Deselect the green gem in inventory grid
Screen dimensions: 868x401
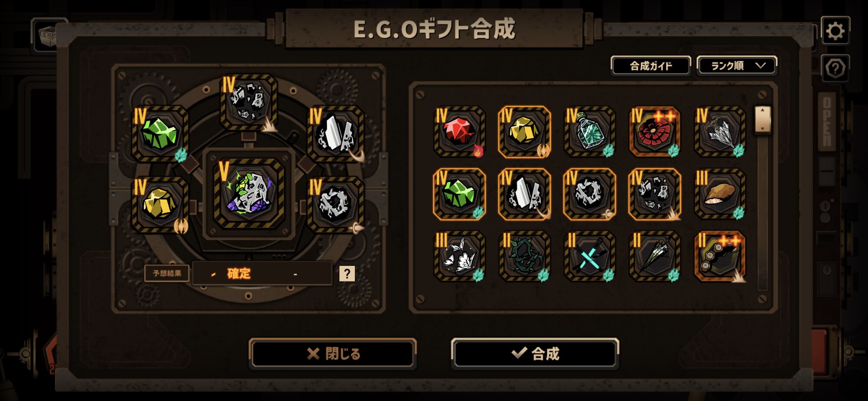459,194
